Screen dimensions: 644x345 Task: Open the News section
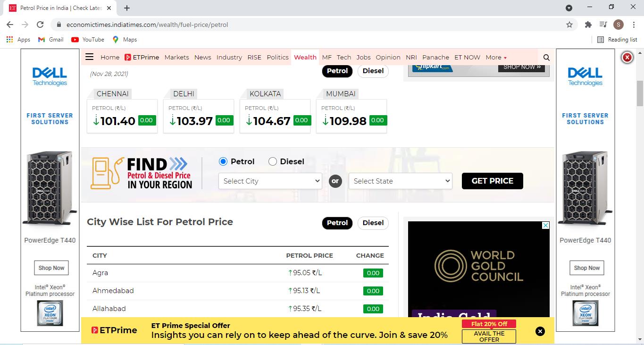(203, 57)
